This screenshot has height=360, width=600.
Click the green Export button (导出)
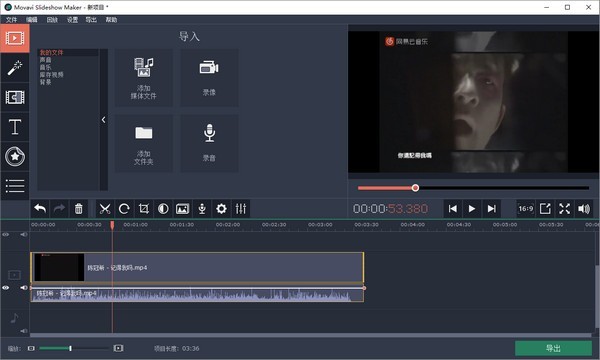point(553,348)
